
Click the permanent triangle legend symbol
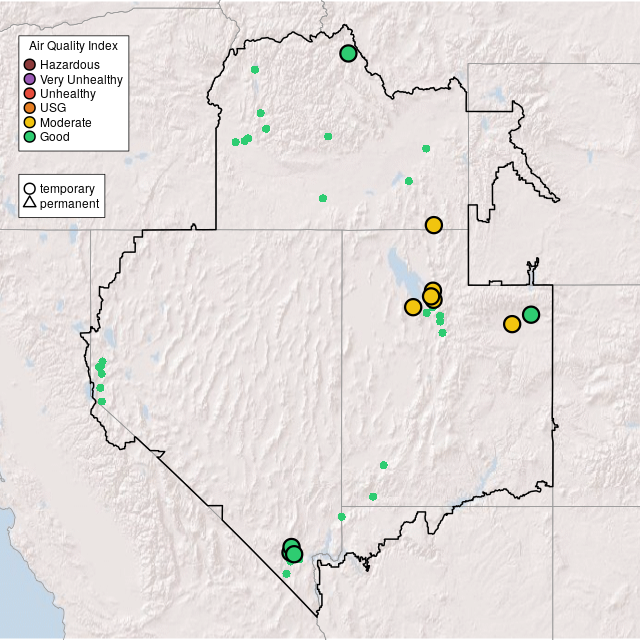coord(30,204)
